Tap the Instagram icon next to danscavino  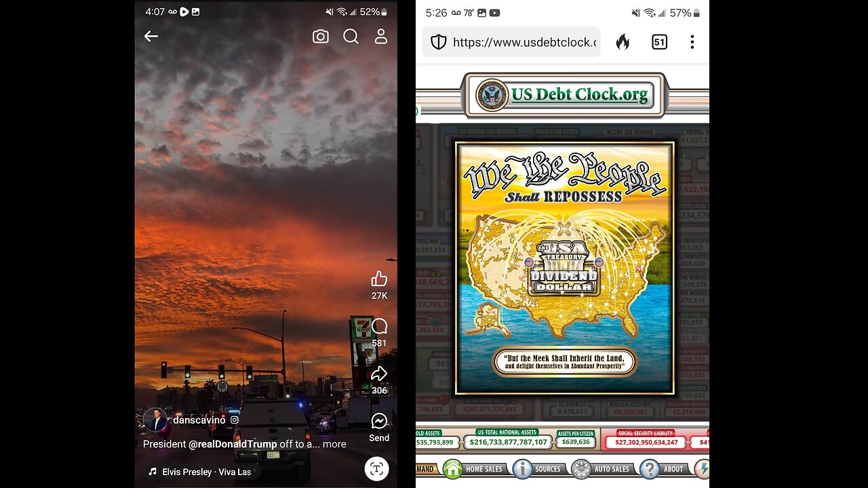click(x=235, y=420)
